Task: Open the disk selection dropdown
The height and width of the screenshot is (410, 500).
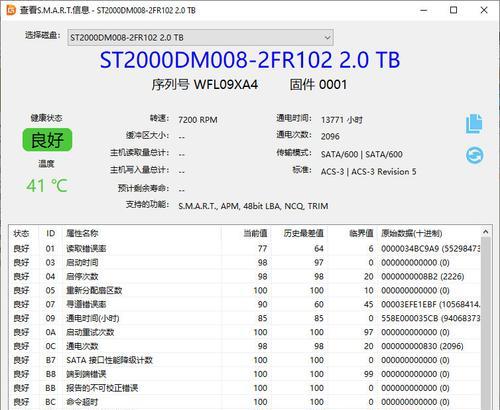Action: click(200, 38)
